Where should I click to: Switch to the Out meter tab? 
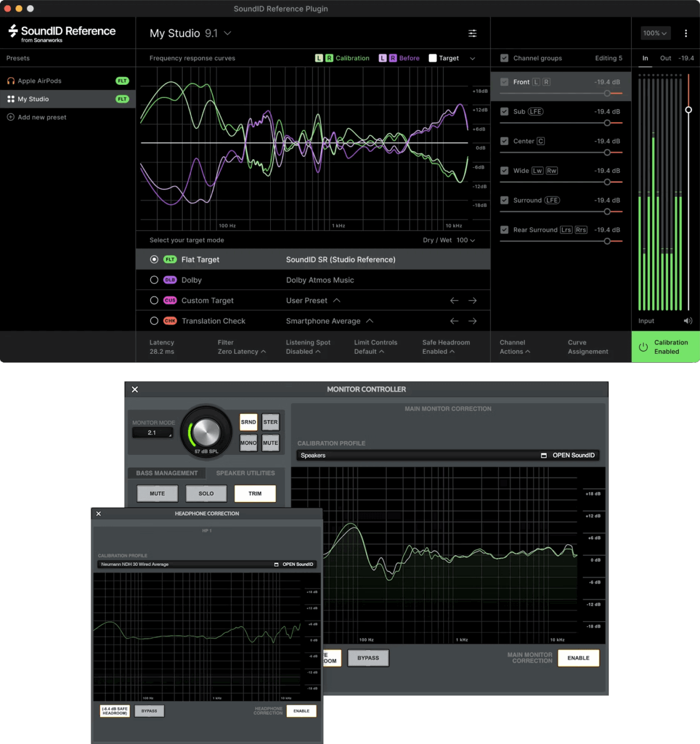click(x=666, y=58)
